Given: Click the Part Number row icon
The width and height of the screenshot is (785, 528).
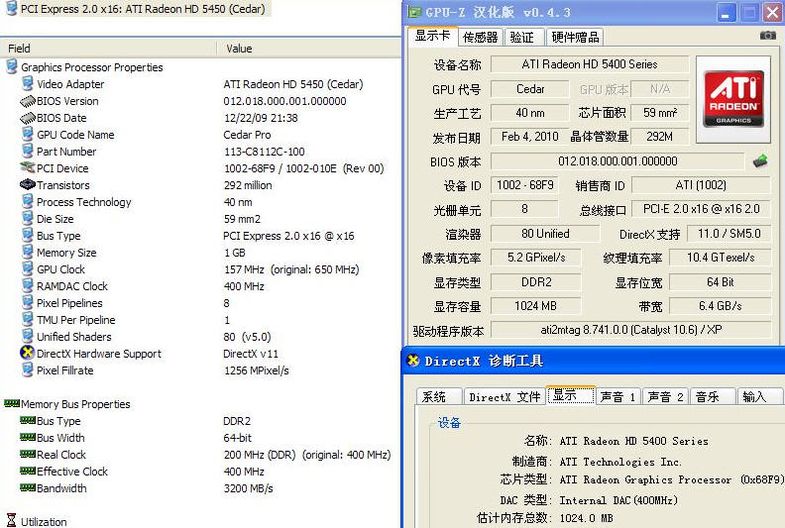Looking at the screenshot, I should point(28,151).
